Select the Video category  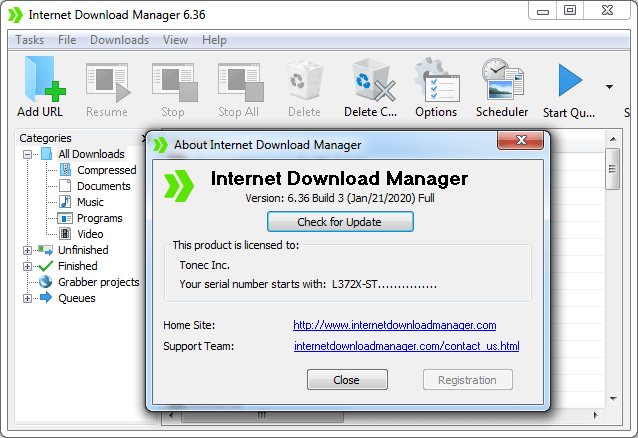(90, 234)
